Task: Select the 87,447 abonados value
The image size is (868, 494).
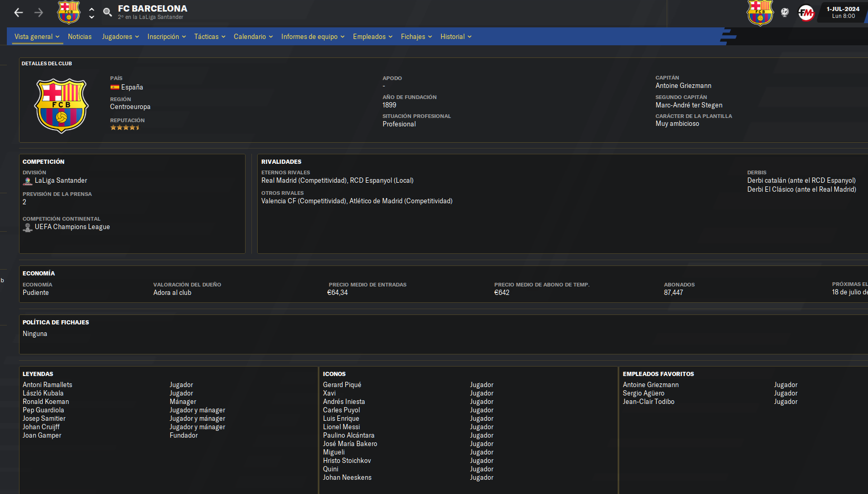Action: 674,293
